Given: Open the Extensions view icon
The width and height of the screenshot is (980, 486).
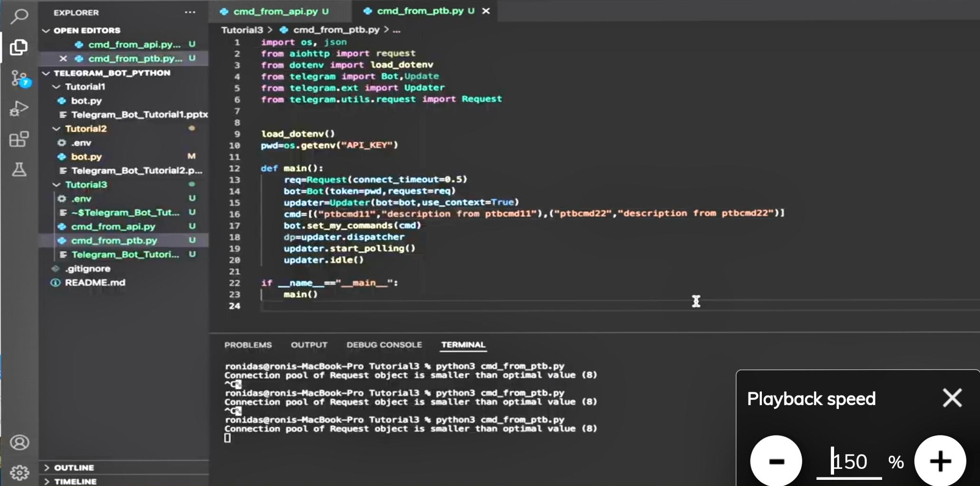Looking at the screenshot, I should coord(19,139).
